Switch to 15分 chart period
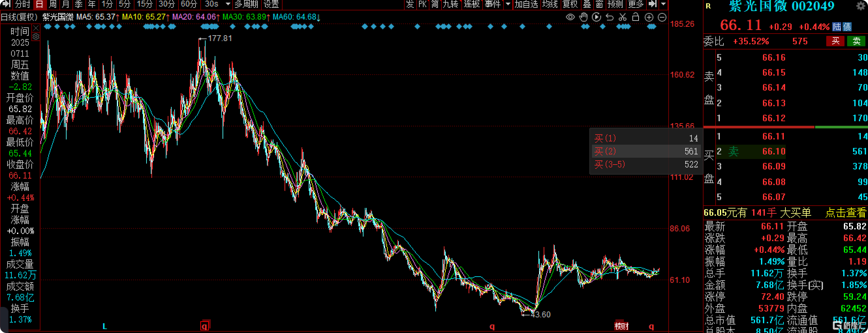The height and width of the screenshot is (333, 868). [145, 4]
